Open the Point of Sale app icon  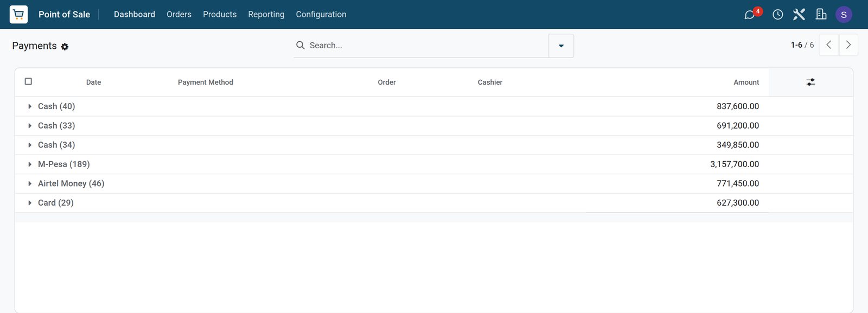[x=18, y=14]
